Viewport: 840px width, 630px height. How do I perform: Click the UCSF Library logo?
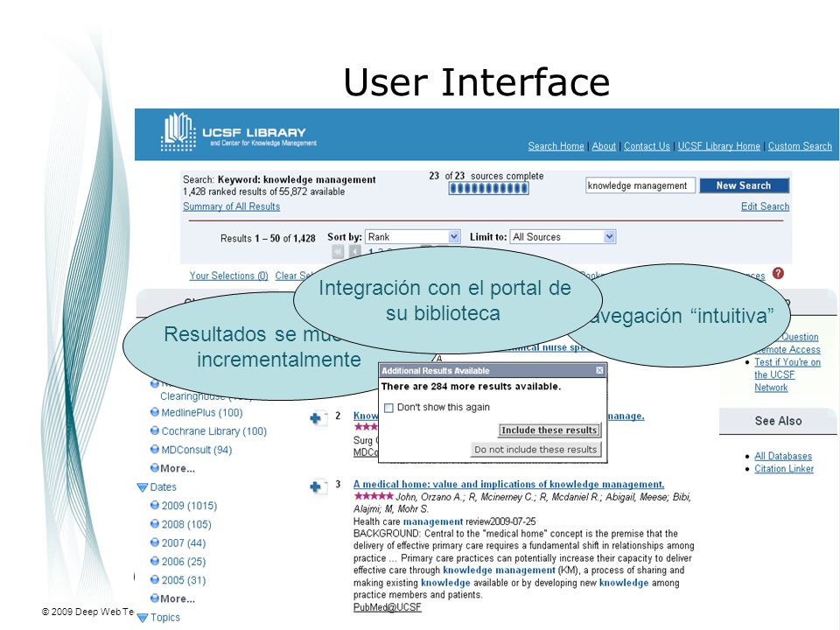(x=238, y=132)
